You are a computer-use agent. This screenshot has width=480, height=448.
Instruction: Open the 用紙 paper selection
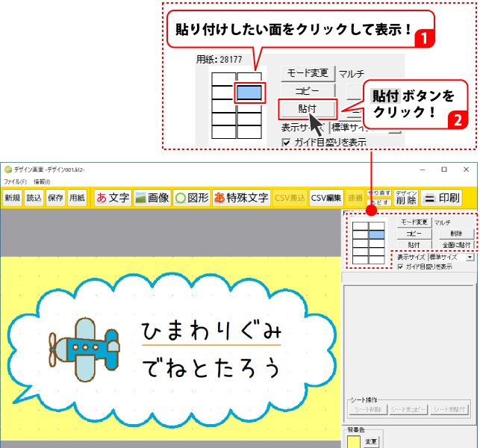[x=77, y=198]
